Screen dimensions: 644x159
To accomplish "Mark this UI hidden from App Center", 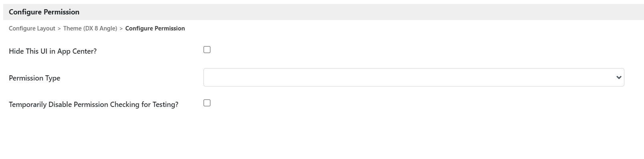I will click(x=207, y=50).
